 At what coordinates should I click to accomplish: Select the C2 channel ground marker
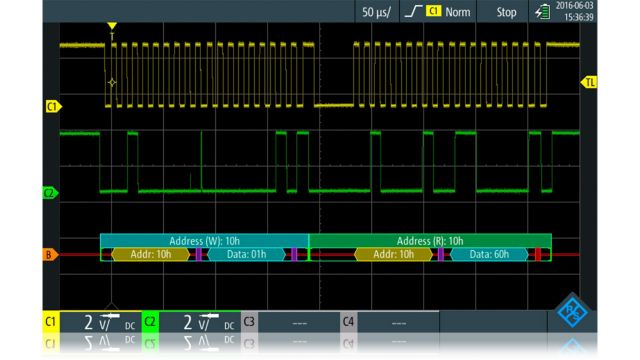point(50,193)
